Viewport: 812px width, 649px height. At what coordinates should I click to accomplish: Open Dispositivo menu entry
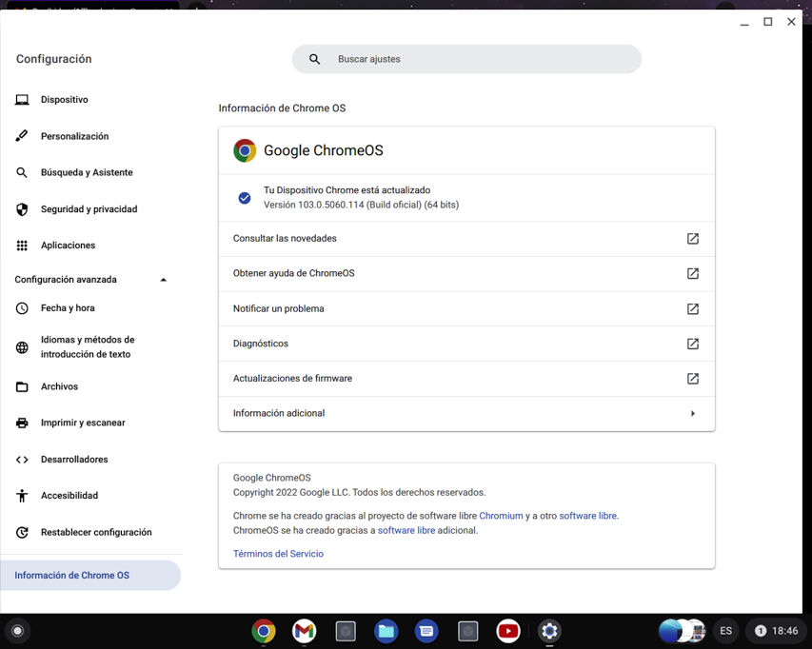[x=64, y=100]
